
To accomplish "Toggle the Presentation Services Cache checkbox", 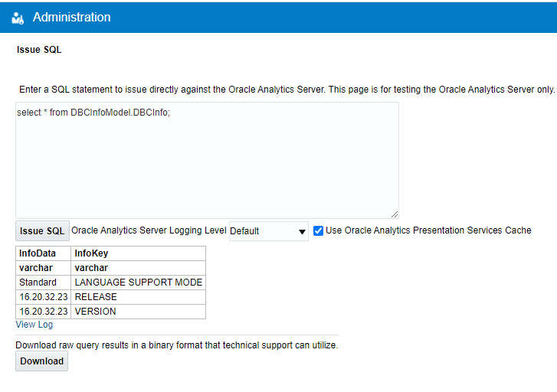I will coord(318,230).
